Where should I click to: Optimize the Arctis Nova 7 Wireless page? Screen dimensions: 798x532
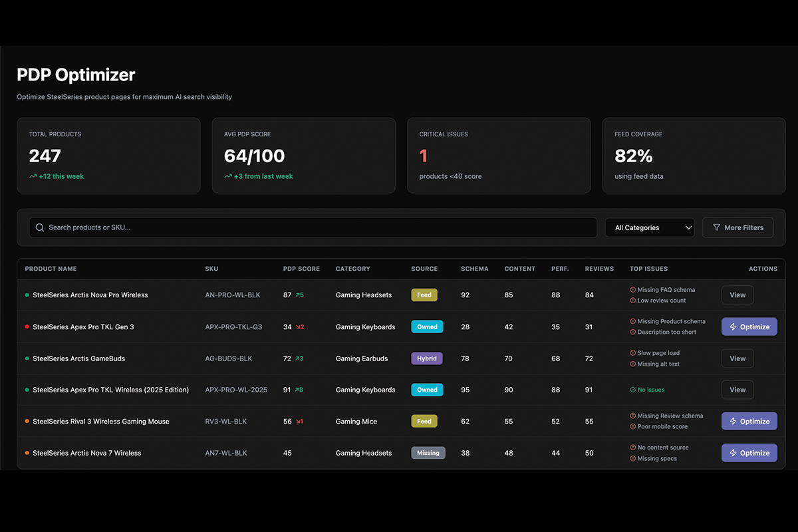[x=749, y=453]
